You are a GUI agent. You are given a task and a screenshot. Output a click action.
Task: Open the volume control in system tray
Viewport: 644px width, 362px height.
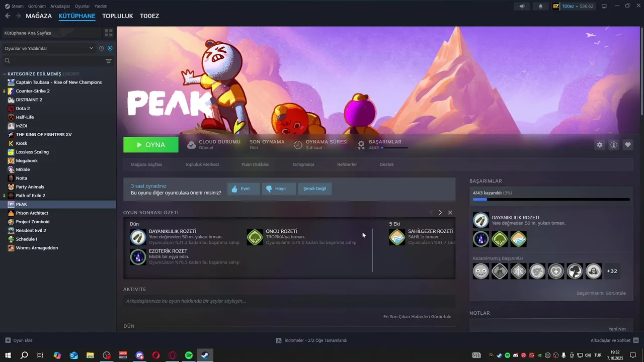[x=588, y=355]
